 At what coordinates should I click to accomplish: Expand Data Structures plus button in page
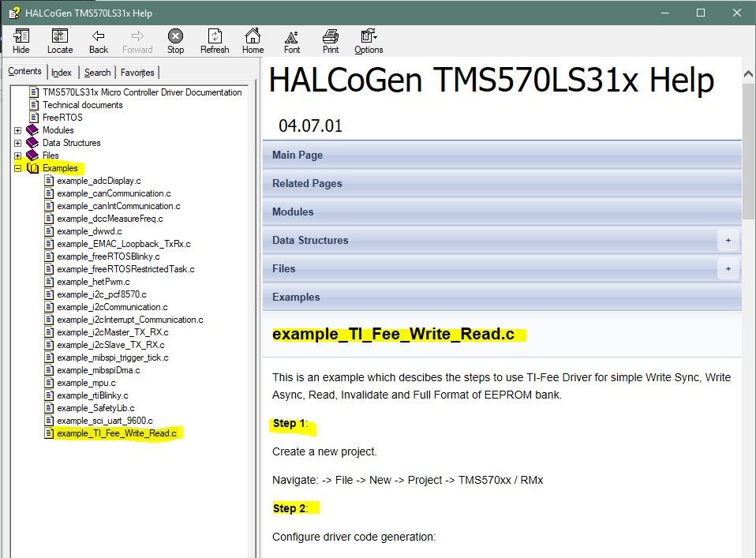[x=728, y=240]
